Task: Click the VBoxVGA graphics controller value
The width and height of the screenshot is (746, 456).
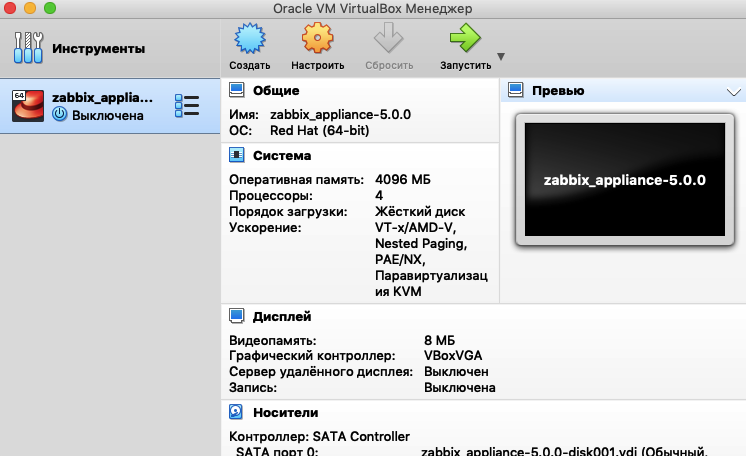Action: 453,356
